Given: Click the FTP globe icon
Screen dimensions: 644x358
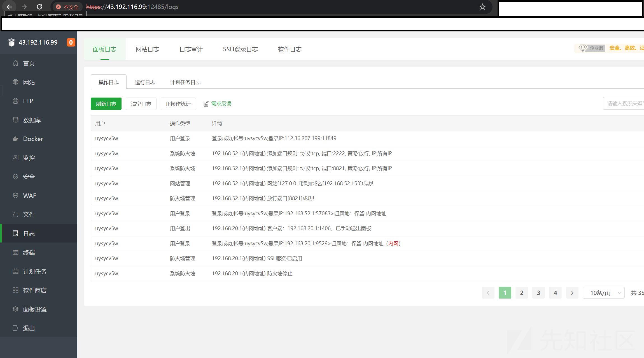Looking at the screenshot, I should tap(16, 101).
